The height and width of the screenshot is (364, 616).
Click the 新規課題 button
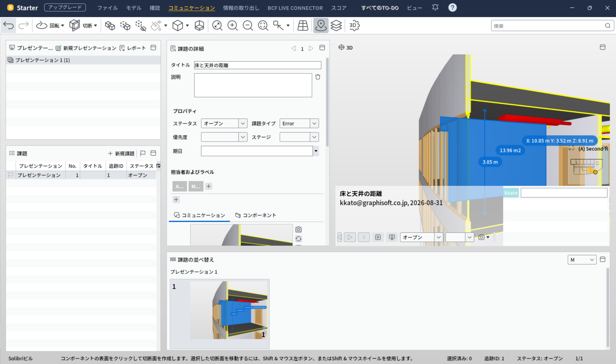tap(121, 153)
